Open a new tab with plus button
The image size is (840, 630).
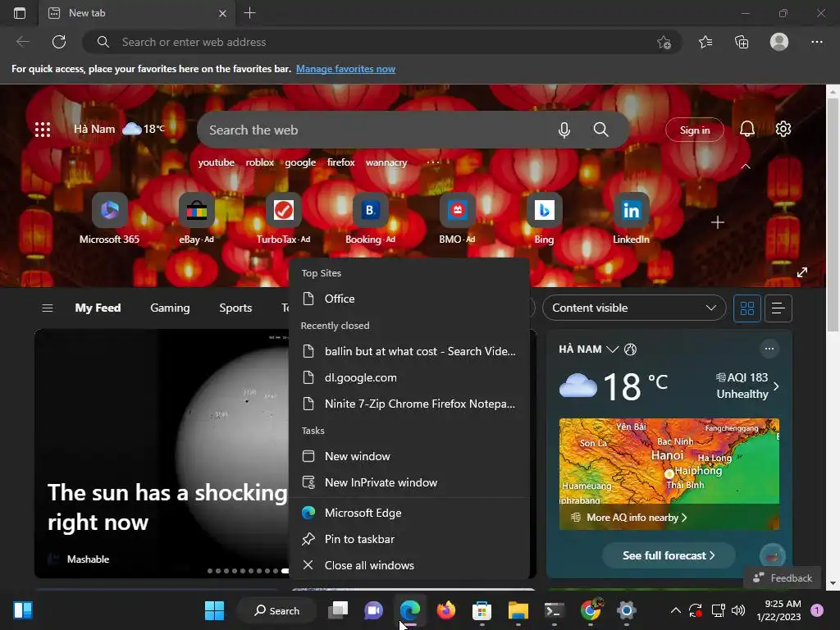pos(249,13)
